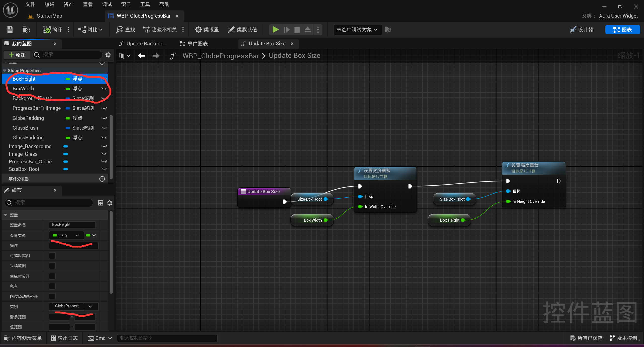Click the 添加 add button
This screenshot has width=644, height=347.
pyautogui.click(x=17, y=55)
